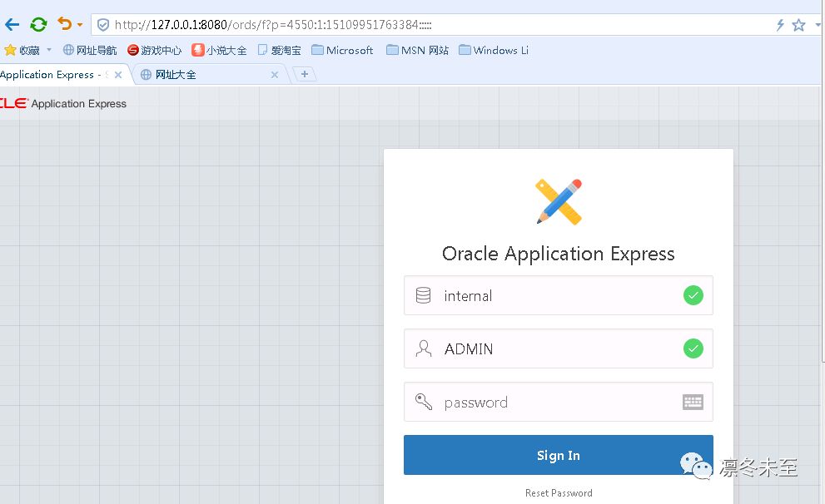Click the orange undo arrow icon
This screenshot has height=504, width=825.
[x=64, y=24]
